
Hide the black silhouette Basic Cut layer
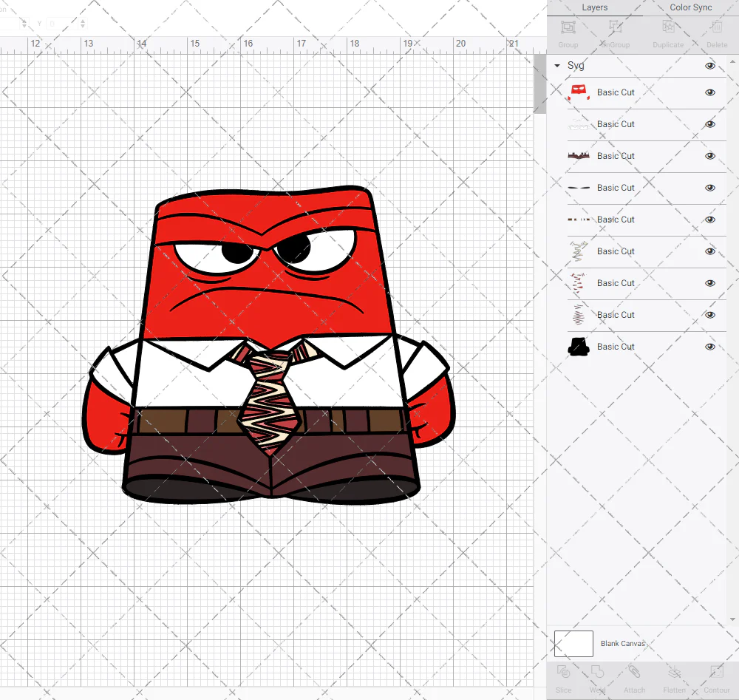pyautogui.click(x=710, y=347)
